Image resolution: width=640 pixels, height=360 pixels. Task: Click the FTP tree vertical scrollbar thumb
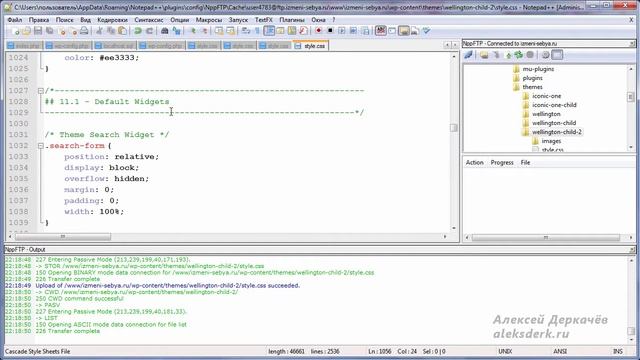(x=631, y=97)
